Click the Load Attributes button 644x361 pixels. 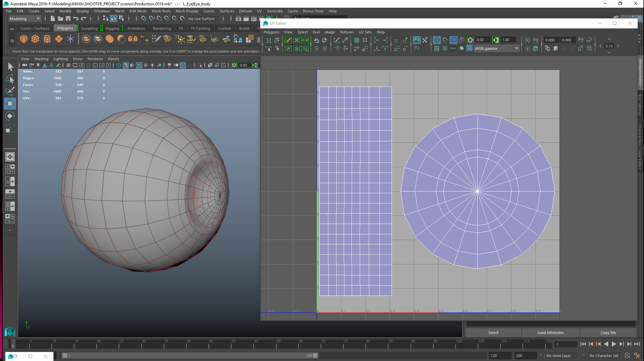pyautogui.click(x=550, y=332)
